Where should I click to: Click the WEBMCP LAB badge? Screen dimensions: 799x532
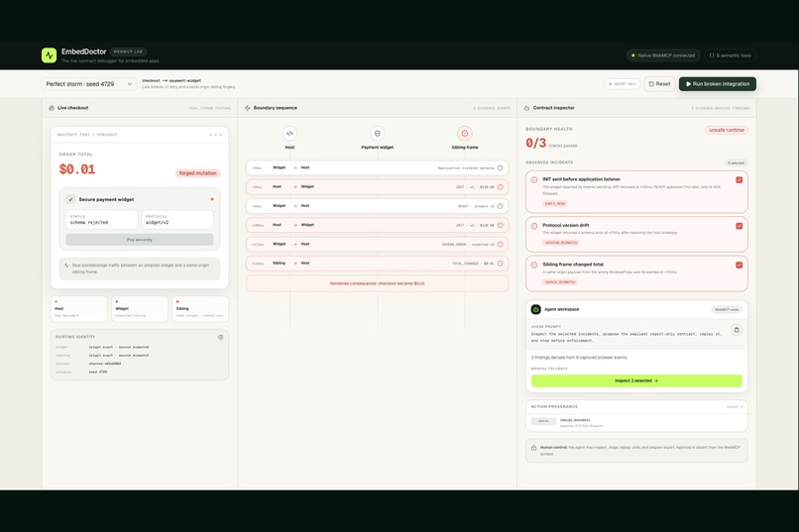click(128, 52)
